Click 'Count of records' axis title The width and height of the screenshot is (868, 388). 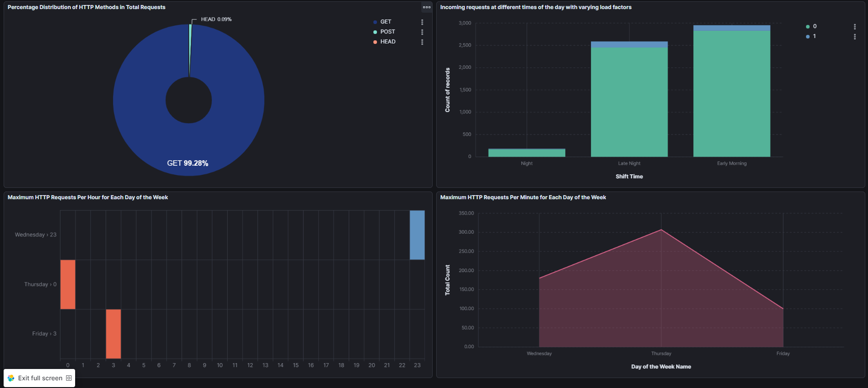point(448,90)
